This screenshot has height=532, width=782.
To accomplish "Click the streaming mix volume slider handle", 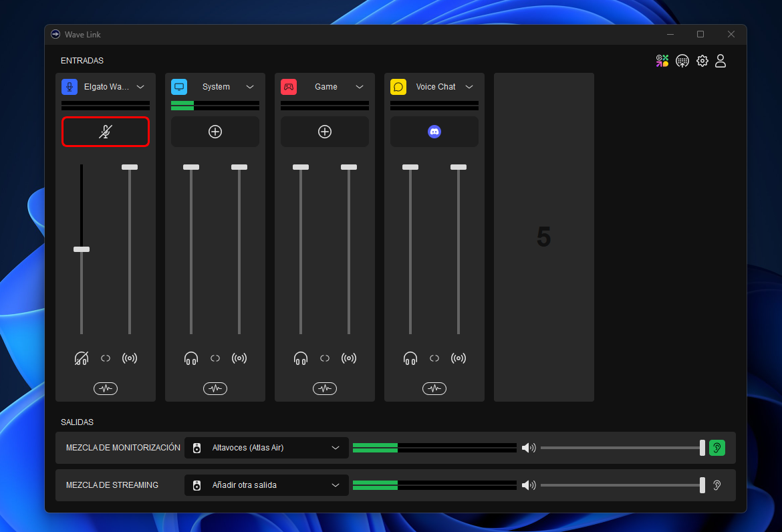I will [702, 485].
